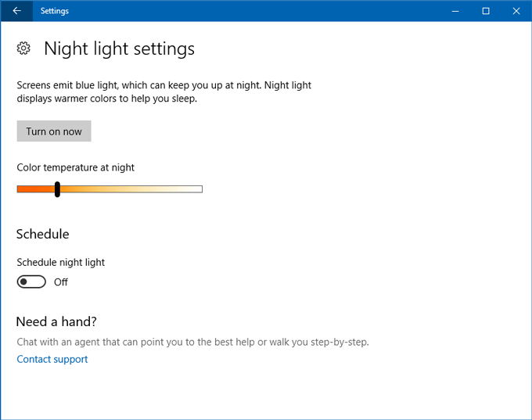
Task: Click the Color temperature at night label
Action: coord(76,167)
